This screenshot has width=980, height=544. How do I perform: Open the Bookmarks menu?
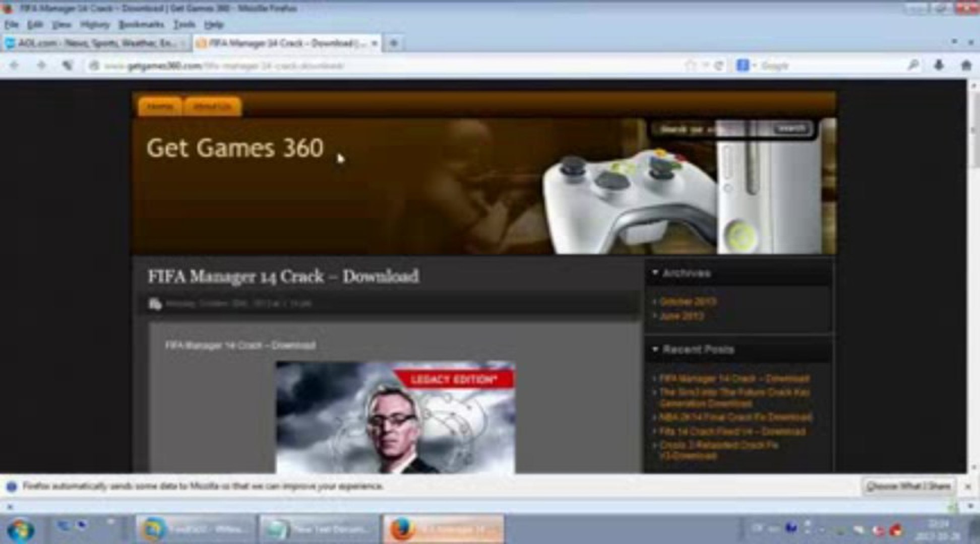141,24
